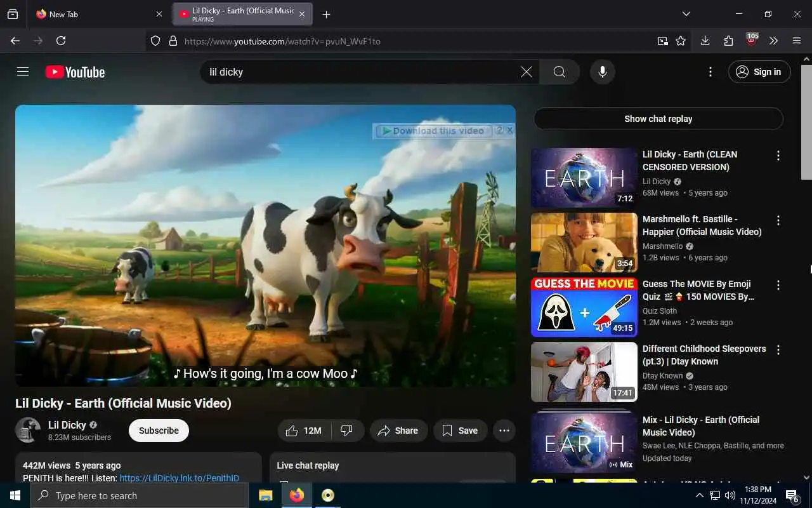The height and width of the screenshot is (508, 812).
Task: Open the LilDicky.lnk.to/PenithID link
Action: [179, 478]
